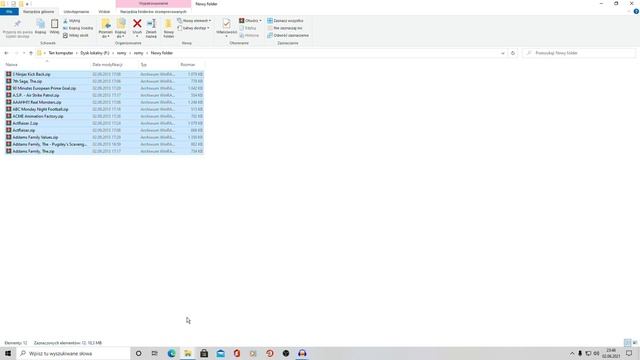The height and width of the screenshot is (360, 640).
Task: Sort by the Typ column header
Action: (158, 64)
